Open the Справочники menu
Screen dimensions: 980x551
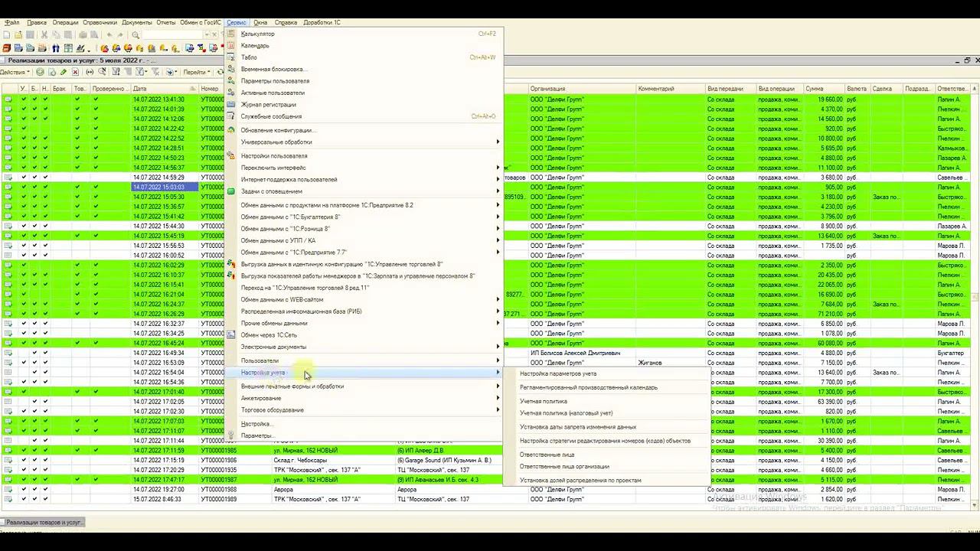click(100, 22)
